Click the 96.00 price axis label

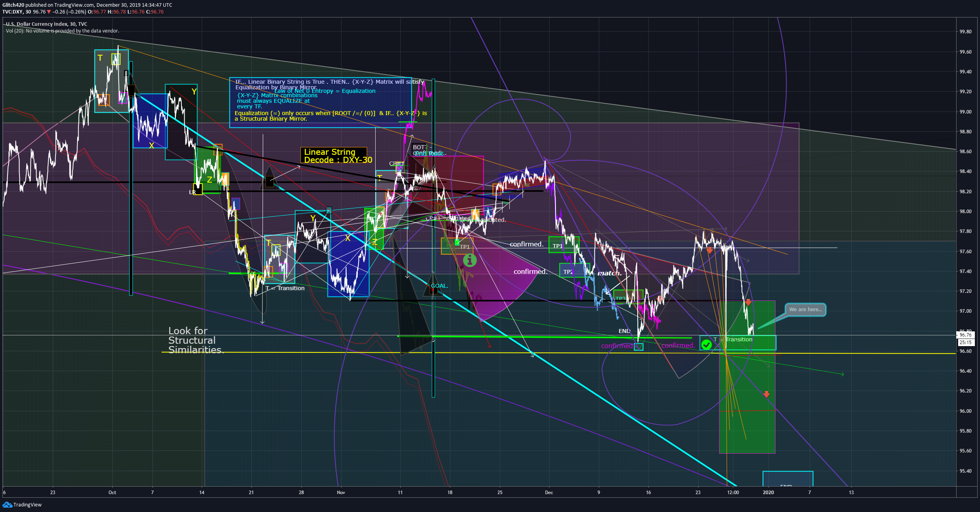965,411
